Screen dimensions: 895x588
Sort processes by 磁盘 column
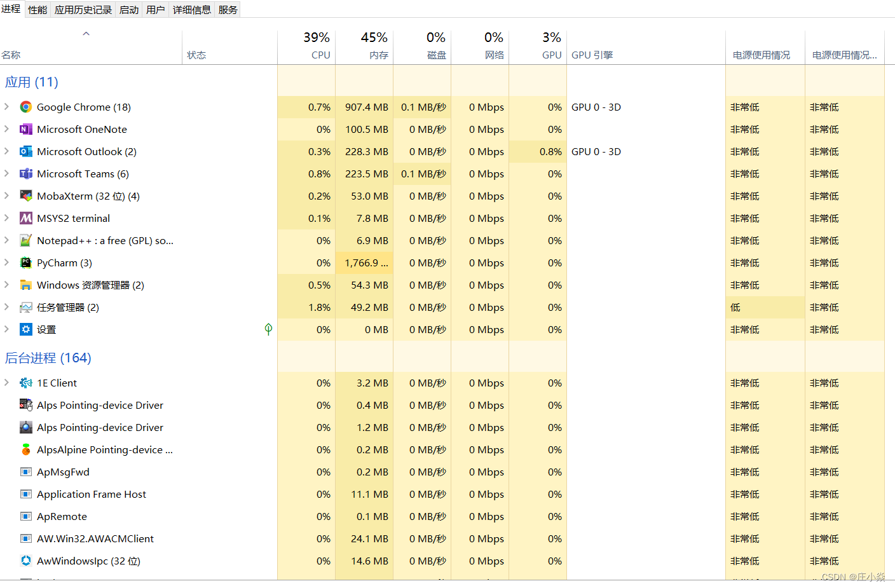[x=422, y=47]
